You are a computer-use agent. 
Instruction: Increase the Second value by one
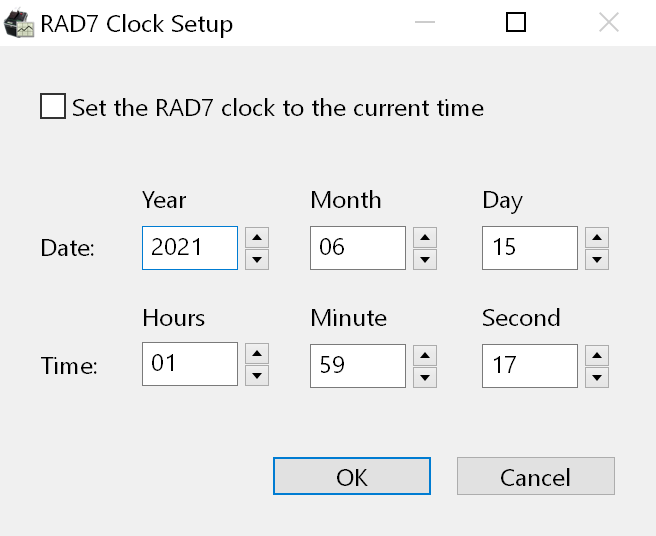[597, 354]
